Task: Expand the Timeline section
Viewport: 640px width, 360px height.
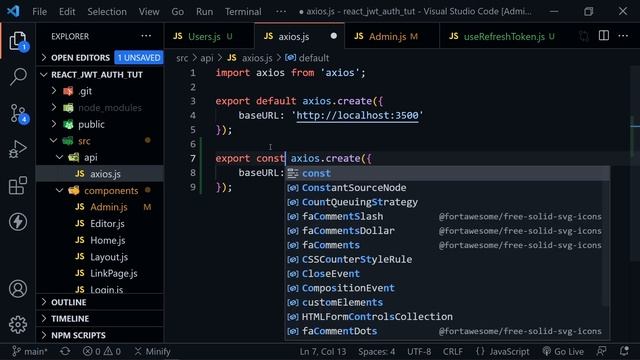Action: (100, 318)
